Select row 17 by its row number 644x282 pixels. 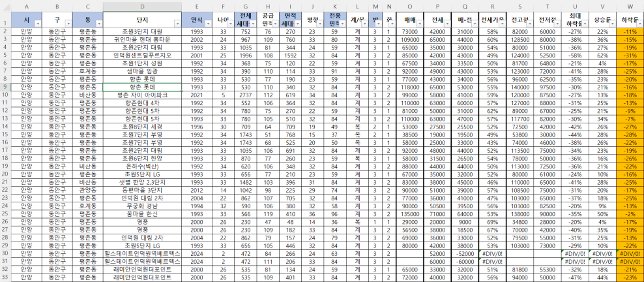[x=5, y=151]
